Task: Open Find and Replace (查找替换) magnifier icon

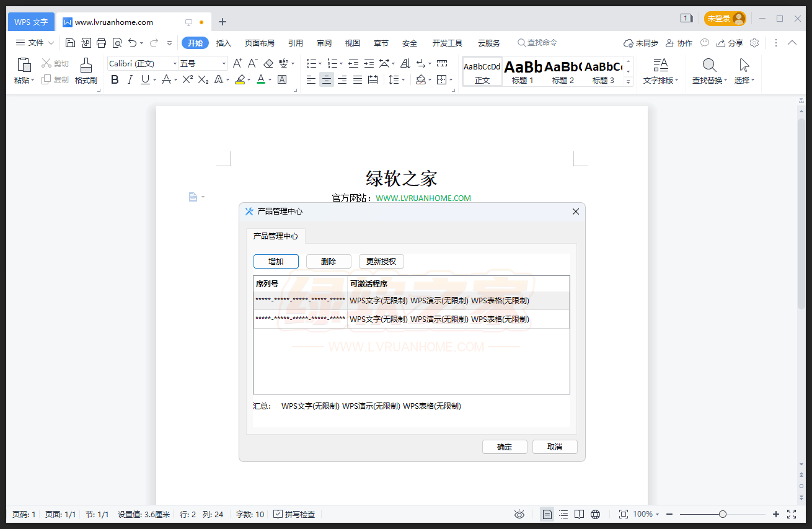Action: click(710, 65)
